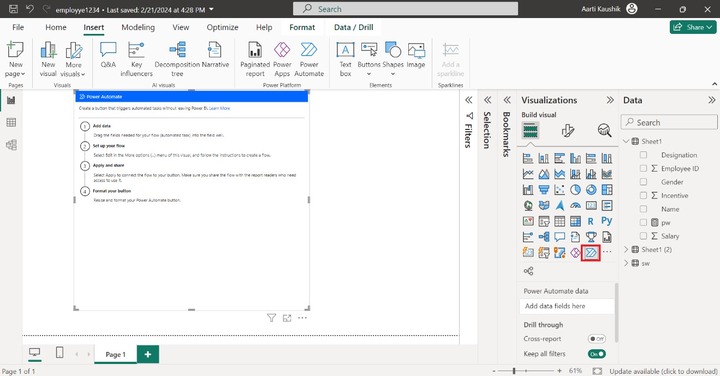Switch to Format visual pane icon

568,131
